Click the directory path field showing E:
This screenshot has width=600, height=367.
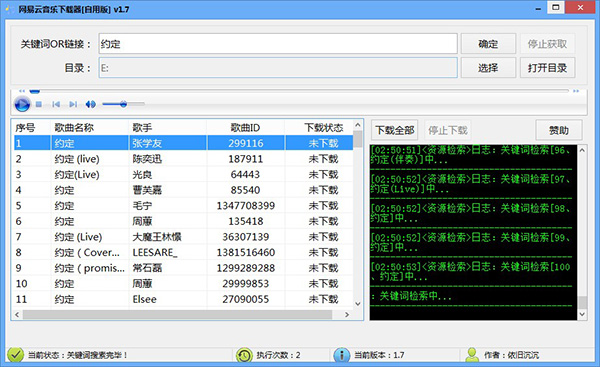(278, 68)
